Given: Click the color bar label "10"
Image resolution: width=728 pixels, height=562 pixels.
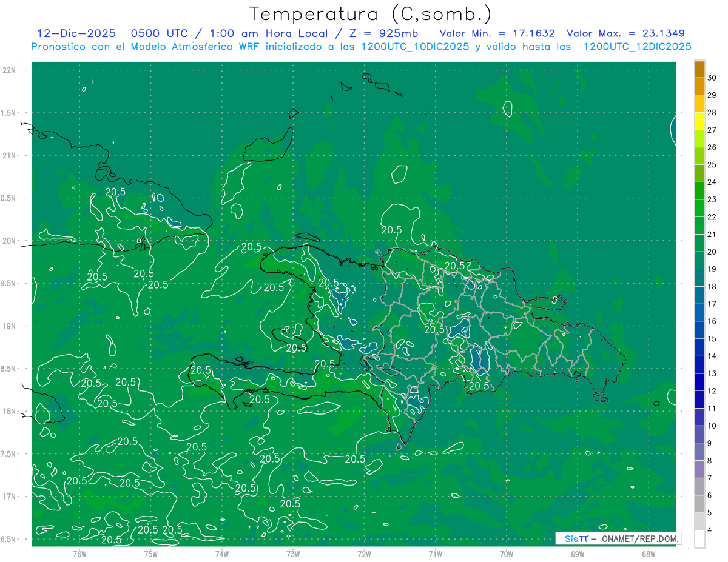Looking at the screenshot, I should [x=712, y=426].
